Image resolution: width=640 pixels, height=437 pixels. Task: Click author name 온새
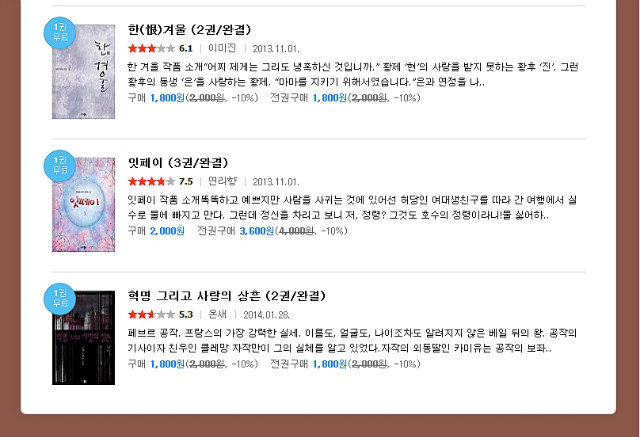(x=218, y=315)
